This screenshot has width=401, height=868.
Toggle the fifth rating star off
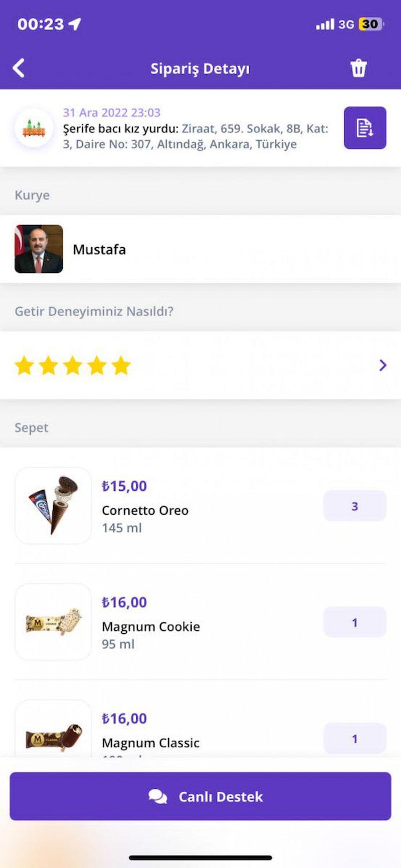[121, 365]
